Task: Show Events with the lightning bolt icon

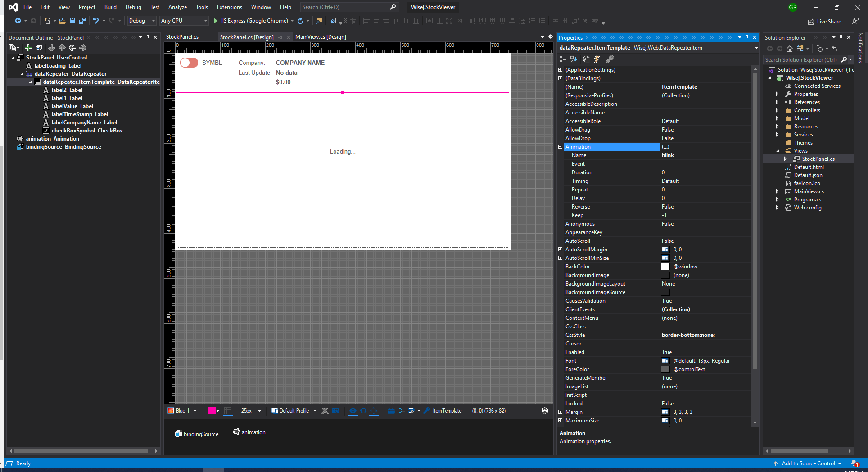Action: pos(597,59)
